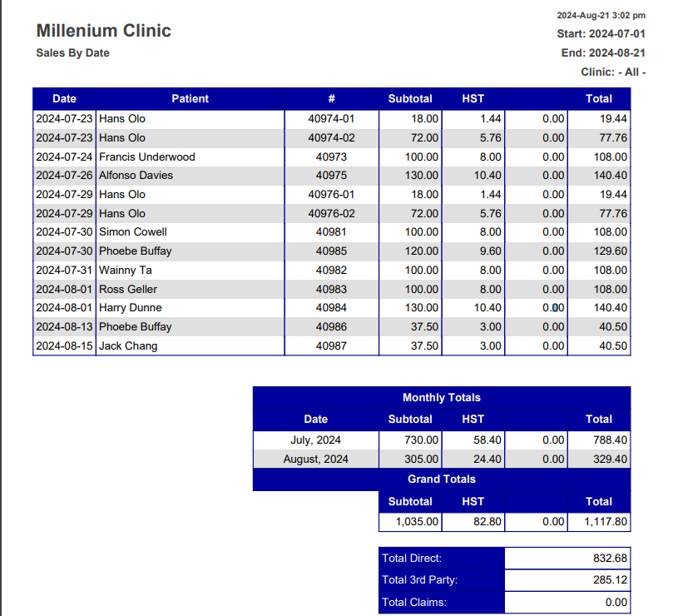Select the date 2024-08-13
673x616 pixels.
pyautogui.click(x=64, y=327)
